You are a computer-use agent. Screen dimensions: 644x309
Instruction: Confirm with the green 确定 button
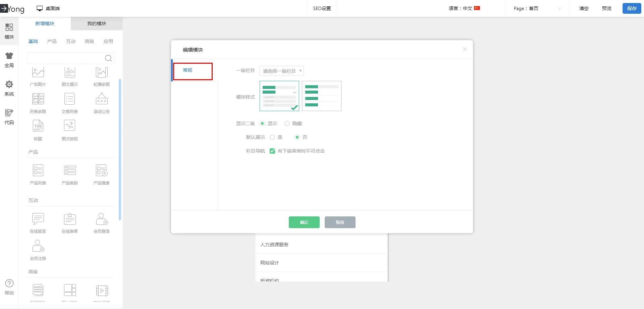coord(304,222)
